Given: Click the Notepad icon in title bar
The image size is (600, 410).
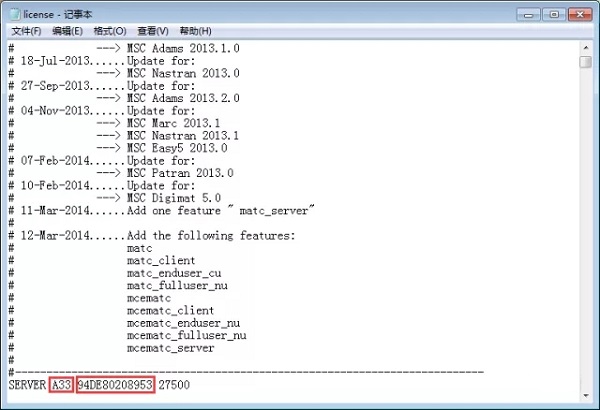Looking at the screenshot, I should (x=15, y=14).
